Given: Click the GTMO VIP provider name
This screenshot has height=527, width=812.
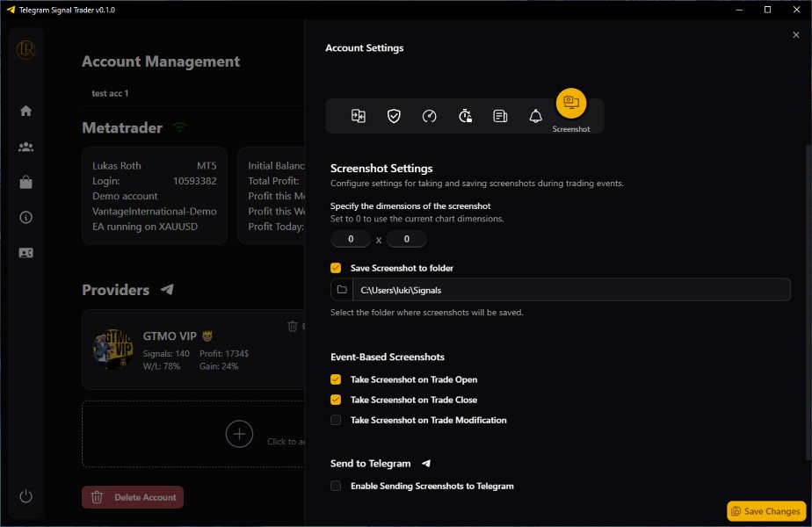Looking at the screenshot, I should (170, 336).
